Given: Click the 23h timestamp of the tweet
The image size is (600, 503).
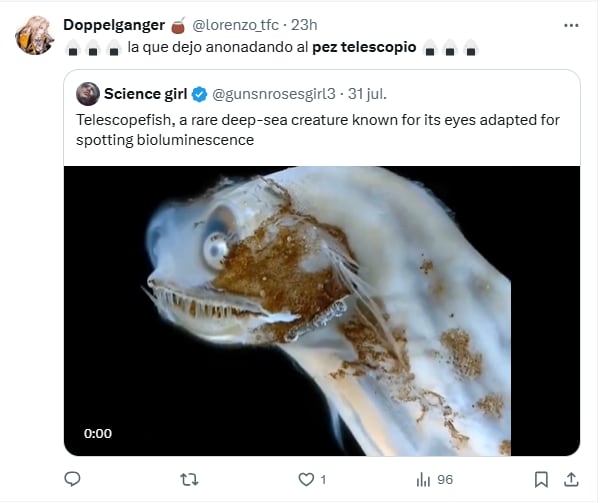Looking at the screenshot, I should pyautogui.click(x=304, y=25).
